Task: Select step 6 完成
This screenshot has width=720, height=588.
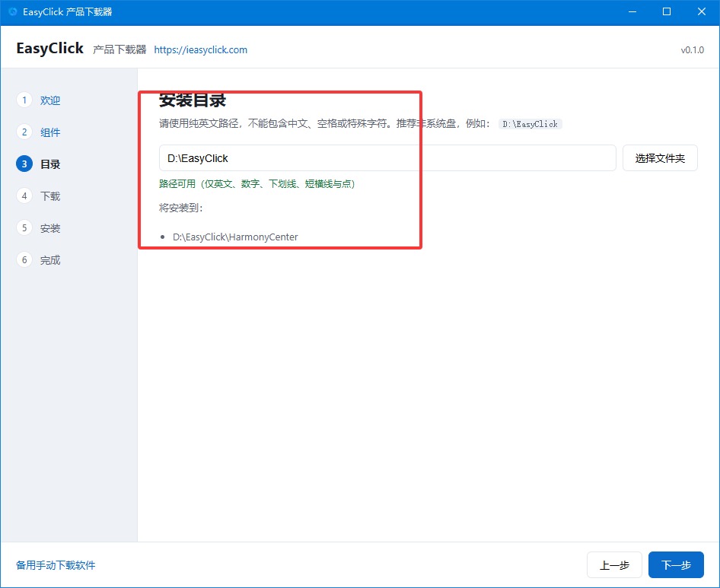Action: click(x=39, y=260)
